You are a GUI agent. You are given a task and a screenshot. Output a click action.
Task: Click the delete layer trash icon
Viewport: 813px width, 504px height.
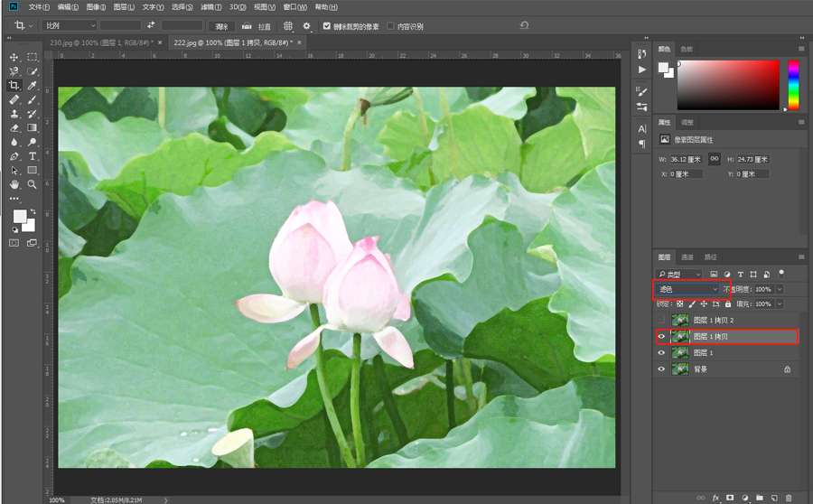pos(789,498)
